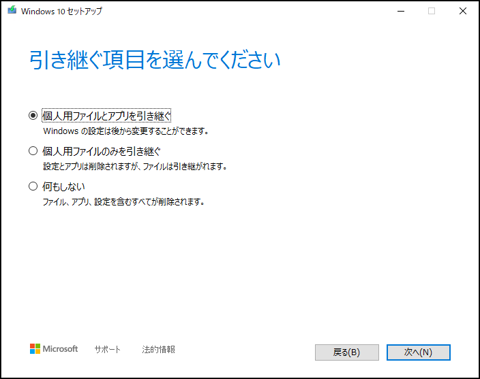Click the heading 引き継ぐ項目を選んでください
Viewport: 480px width, 379px height.
click(x=155, y=60)
